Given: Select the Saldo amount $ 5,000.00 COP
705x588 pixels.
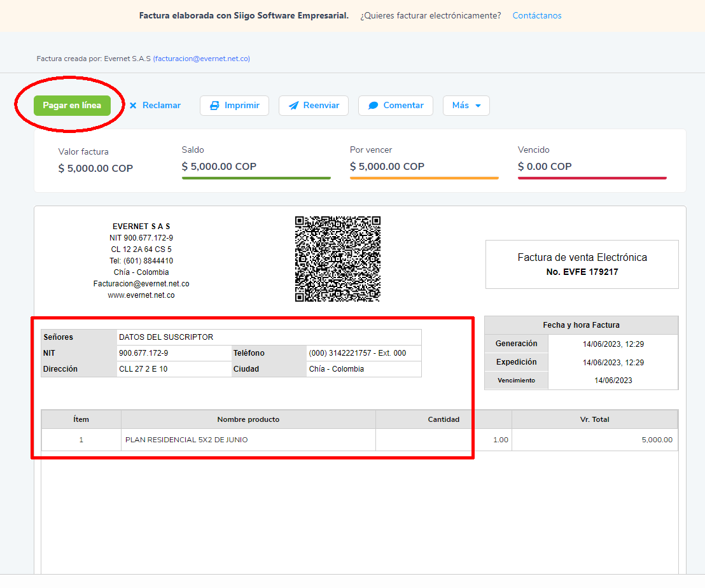Looking at the screenshot, I should pos(219,167).
